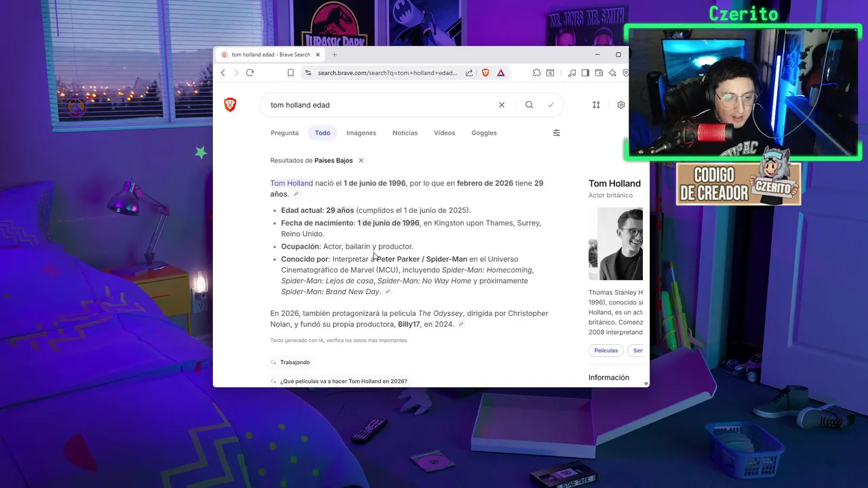This screenshot has height=488, width=868.
Task: Select the Todo results tab
Action: point(322,133)
